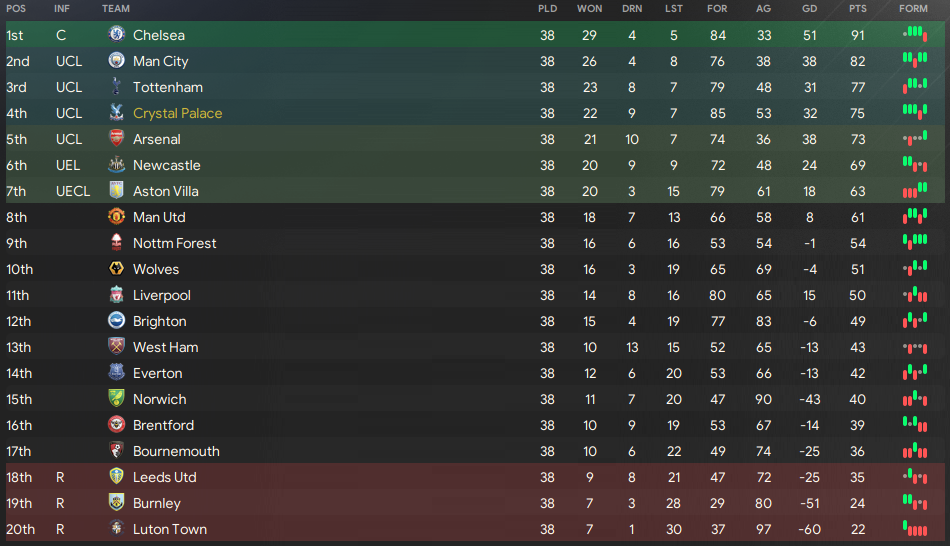The height and width of the screenshot is (546, 950).
Task: Select the Man Utd table row
Action: pyautogui.click(x=475, y=217)
